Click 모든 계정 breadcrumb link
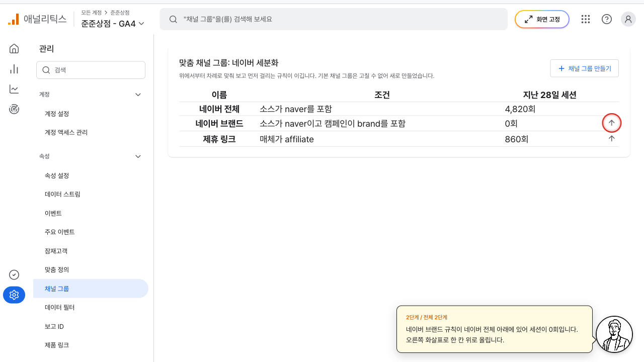The image size is (644, 362). point(91,13)
